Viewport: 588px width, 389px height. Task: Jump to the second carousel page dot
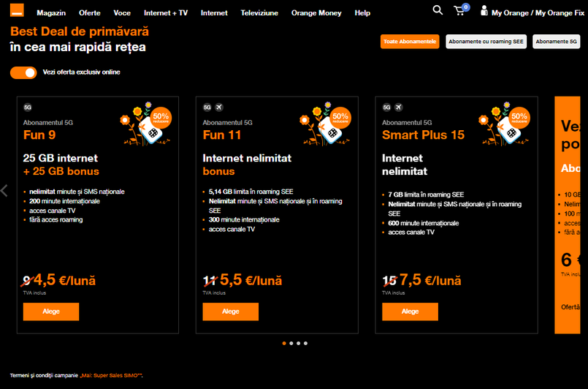point(291,343)
